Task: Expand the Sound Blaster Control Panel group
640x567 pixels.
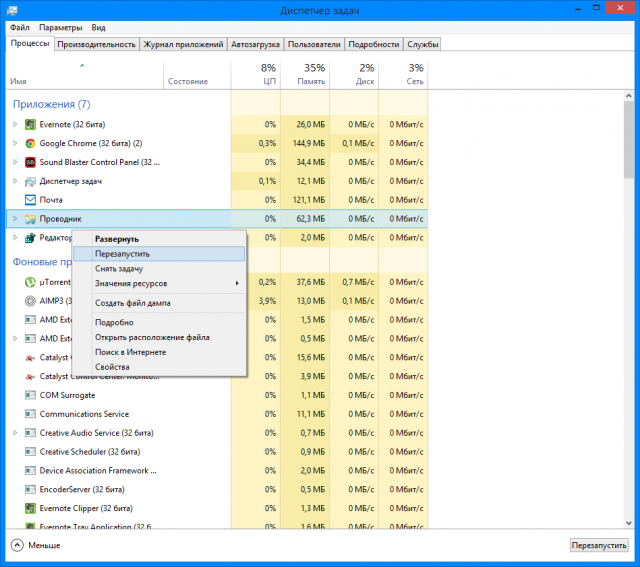Action: (x=15, y=162)
